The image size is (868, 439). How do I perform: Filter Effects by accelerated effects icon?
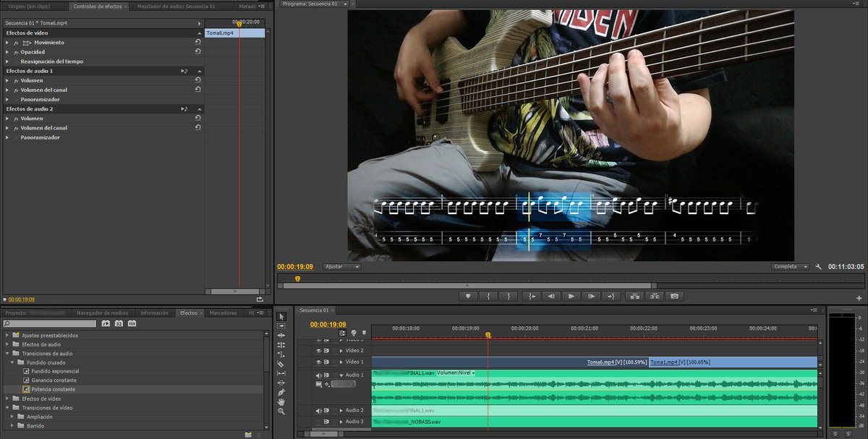point(106,323)
